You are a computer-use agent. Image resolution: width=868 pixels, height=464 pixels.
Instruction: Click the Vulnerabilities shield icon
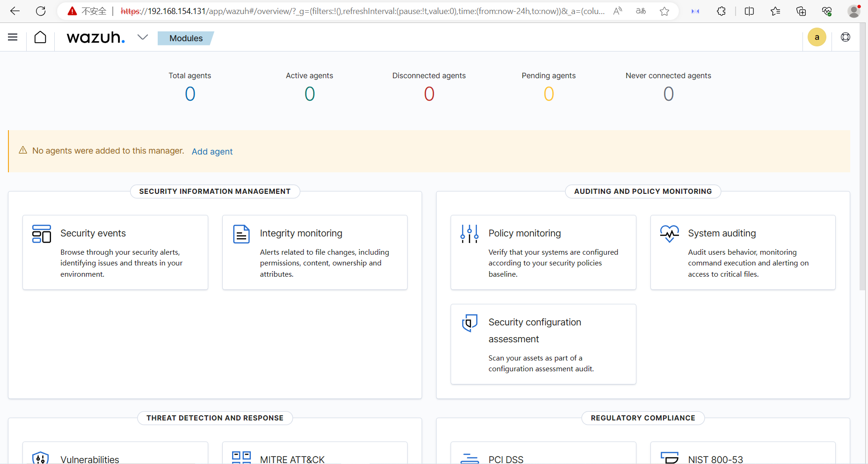(x=41, y=458)
